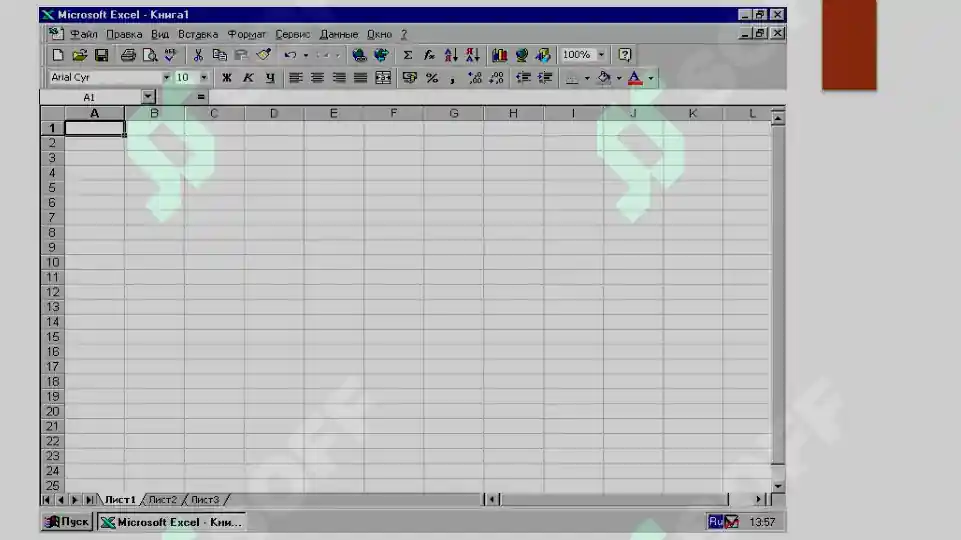Open the Fill Color dropdown arrow
The image size is (961, 540).
point(619,78)
